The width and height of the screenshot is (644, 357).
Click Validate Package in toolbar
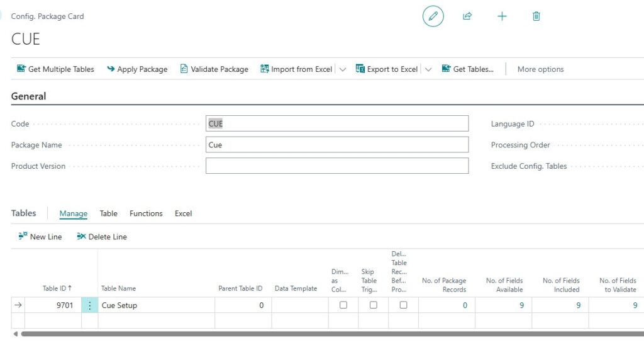[214, 69]
